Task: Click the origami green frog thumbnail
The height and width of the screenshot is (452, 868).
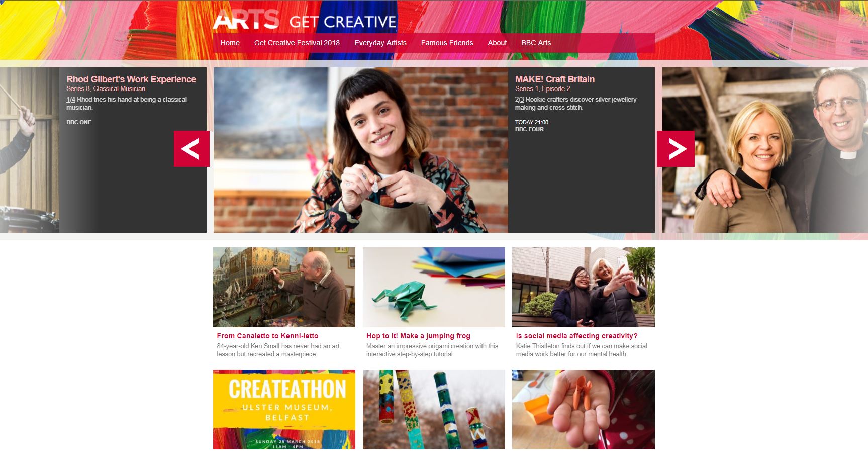Action: click(x=434, y=287)
